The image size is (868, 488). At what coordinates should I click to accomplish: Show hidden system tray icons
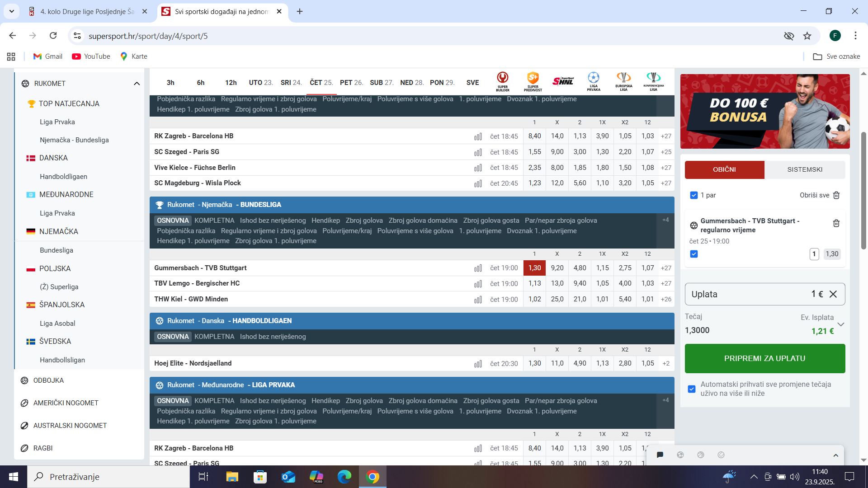click(754, 477)
